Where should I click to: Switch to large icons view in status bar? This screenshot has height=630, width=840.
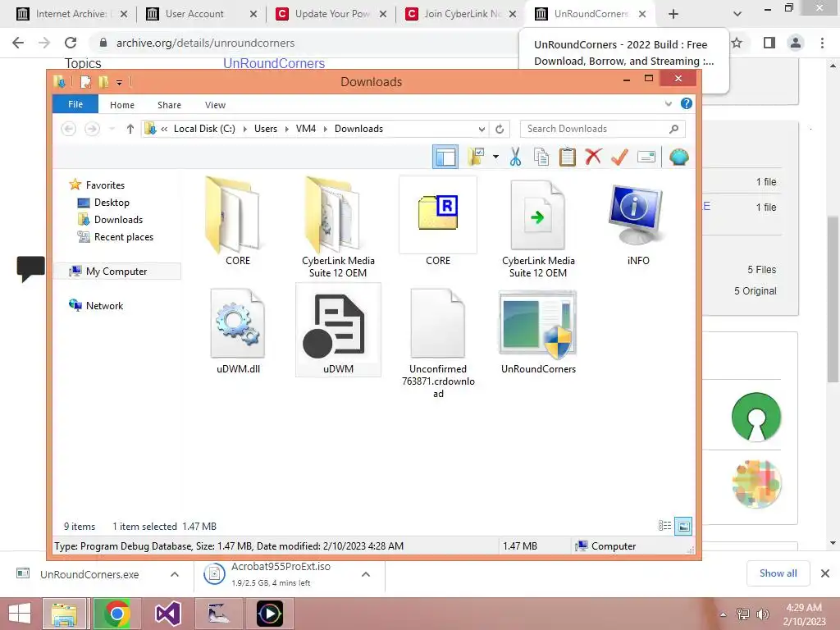pos(683,526)
